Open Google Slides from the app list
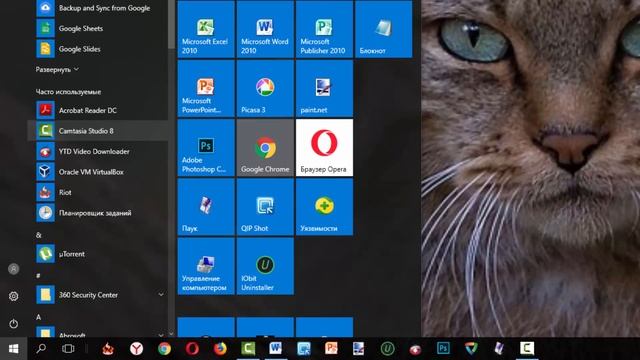Image resolution: width=640 pixels, height=360 pixels. coord(98,49)
